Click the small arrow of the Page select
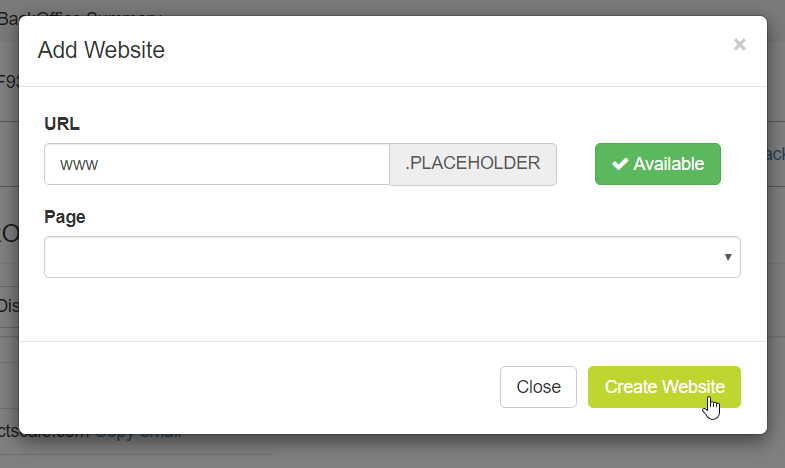 pos(728,257)
